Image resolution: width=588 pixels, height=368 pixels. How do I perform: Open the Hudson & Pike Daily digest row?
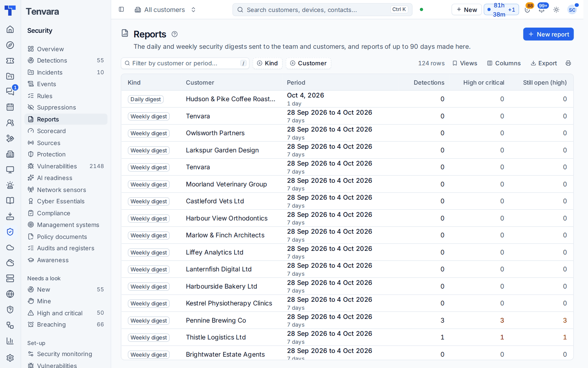(347, 99)
